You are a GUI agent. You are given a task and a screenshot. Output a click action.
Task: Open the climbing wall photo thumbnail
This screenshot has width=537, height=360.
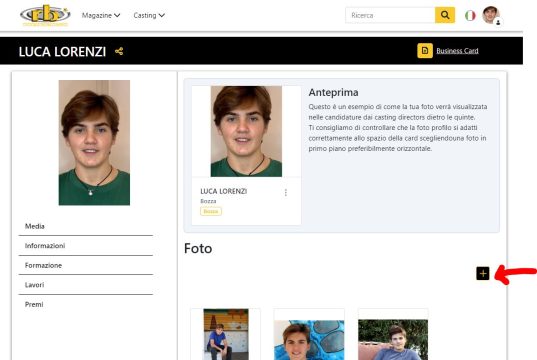[226, 334]
